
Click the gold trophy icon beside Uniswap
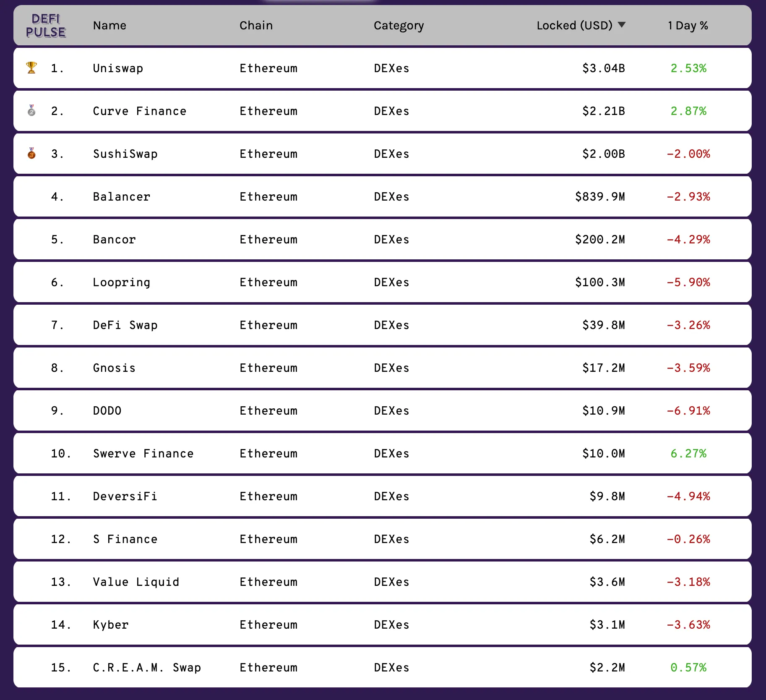coord(31,68)
